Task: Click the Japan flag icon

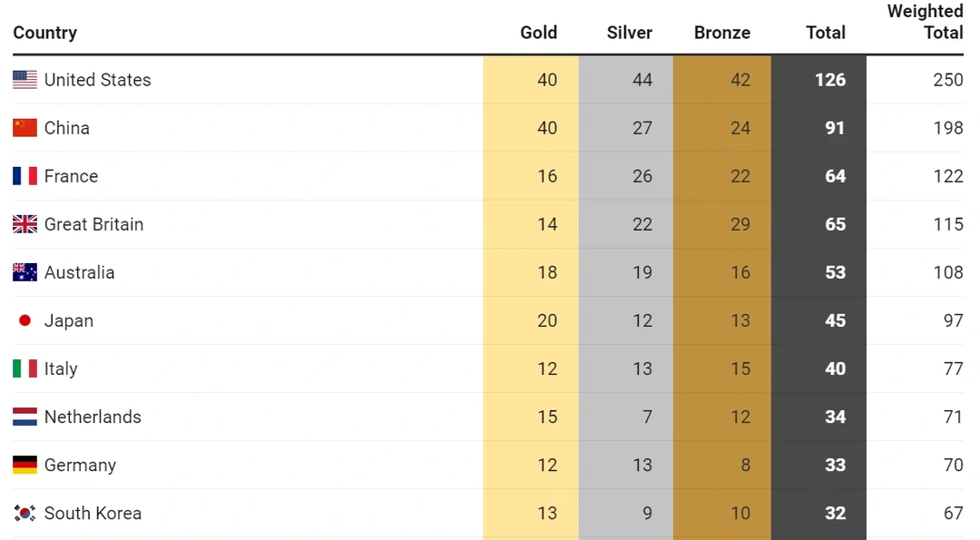Action: coord(24,320)
